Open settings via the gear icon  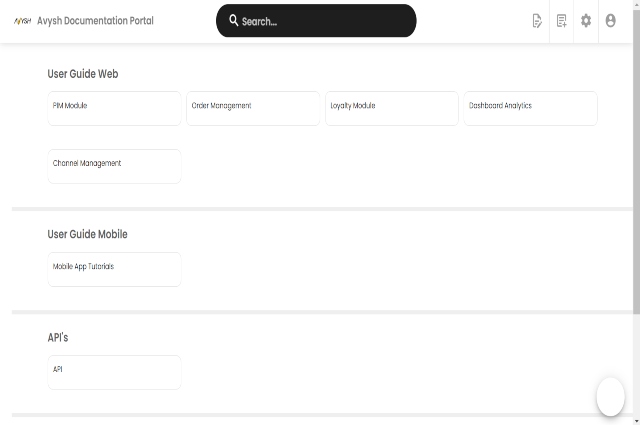click(x=586, y=21)
